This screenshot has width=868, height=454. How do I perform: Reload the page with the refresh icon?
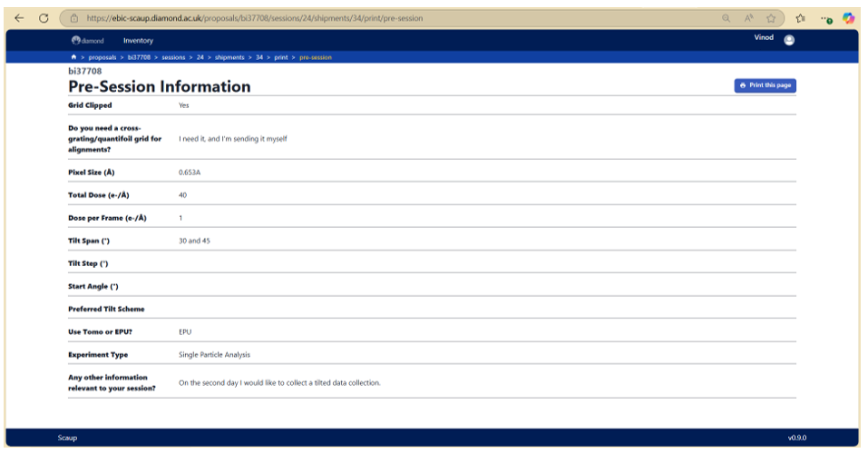point(44,18)
